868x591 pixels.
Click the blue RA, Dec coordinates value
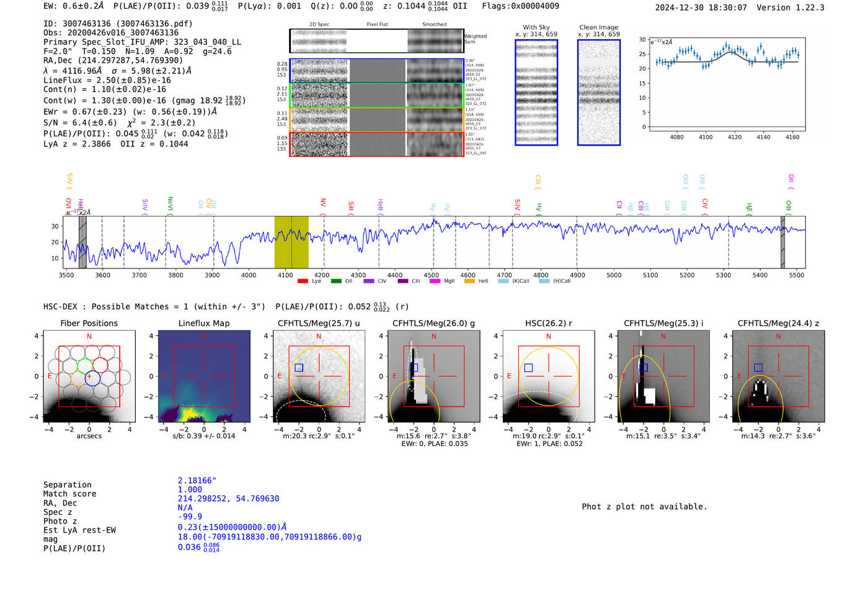click(229, 499)
